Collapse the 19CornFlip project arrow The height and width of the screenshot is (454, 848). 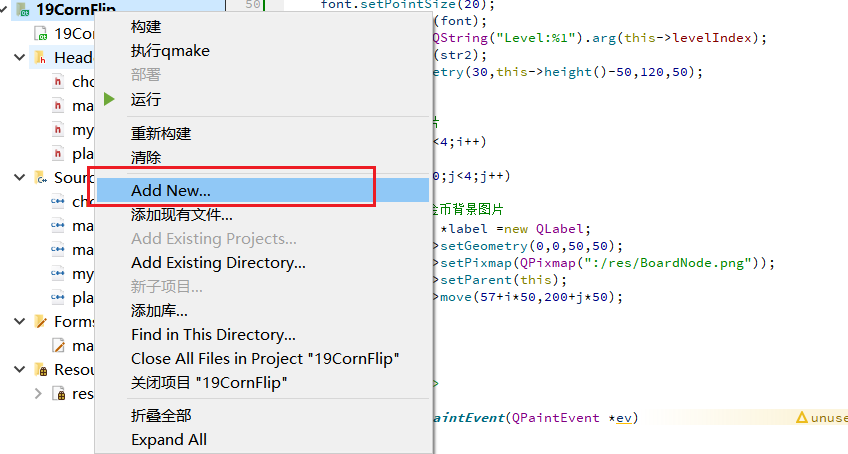tap(4, 9)
